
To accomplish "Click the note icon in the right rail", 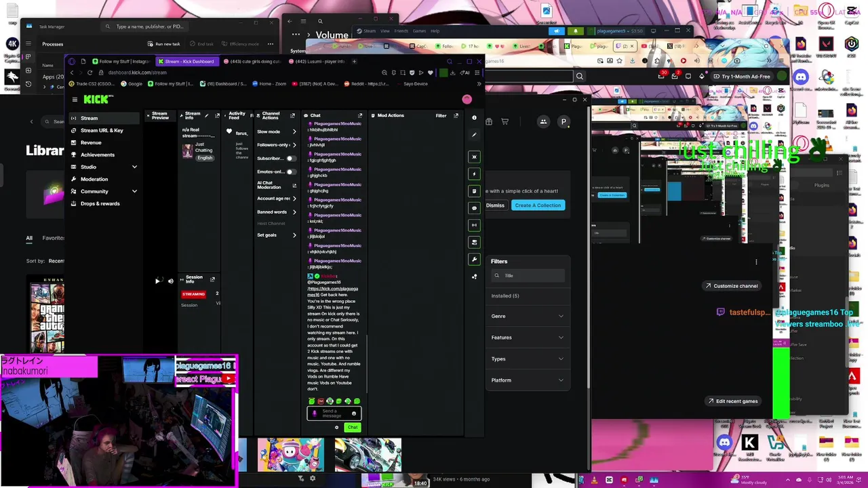I will (x=474, y=191).
